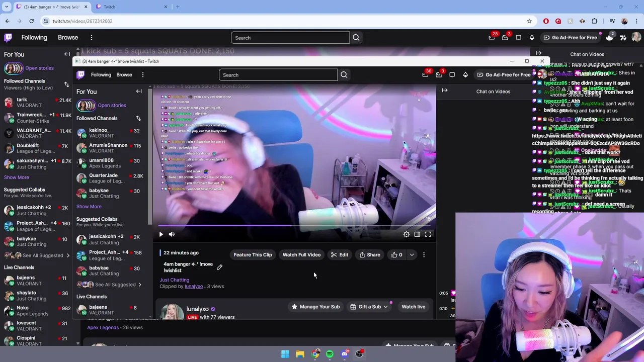The width and height of the screenshot is (644, 362).
Task: Click Get Bits diamond icon in outer top bar
Action: point(532,38)
